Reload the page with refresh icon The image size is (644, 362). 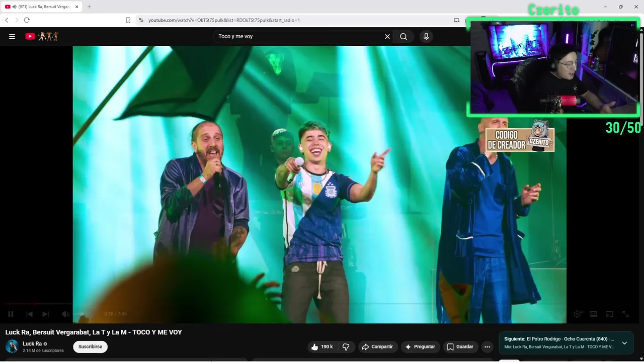[27, 20]
